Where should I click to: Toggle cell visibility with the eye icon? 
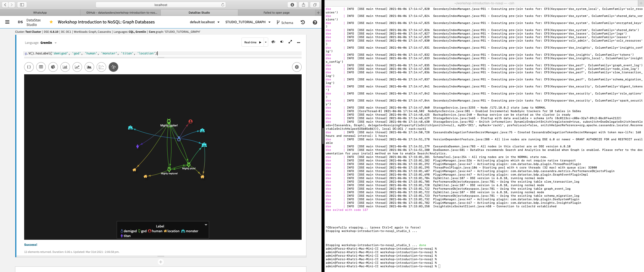(x=273, y=42)
